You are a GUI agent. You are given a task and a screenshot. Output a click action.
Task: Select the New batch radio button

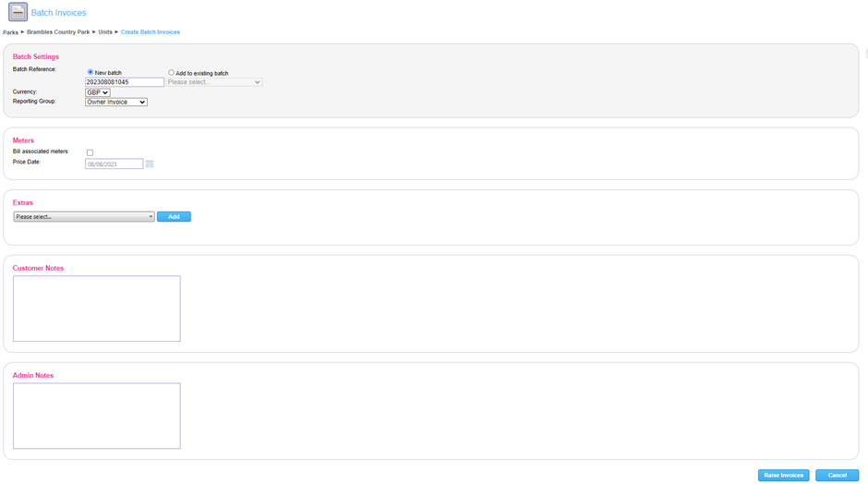[90, 72]
